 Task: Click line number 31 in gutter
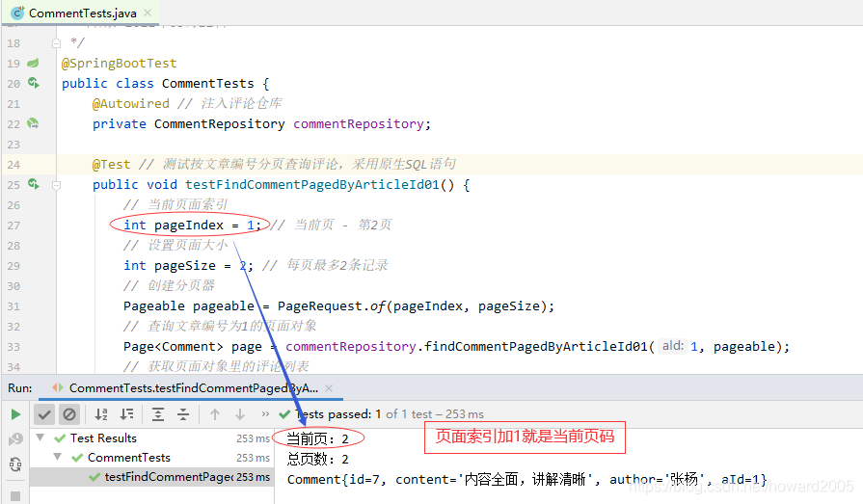pyautogui.click(x=13, y=306)
